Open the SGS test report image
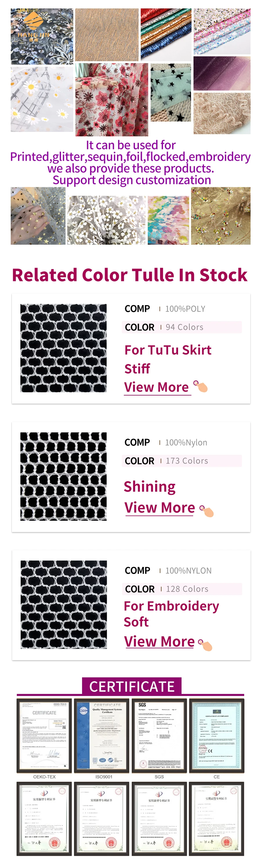 pos(159,736)
